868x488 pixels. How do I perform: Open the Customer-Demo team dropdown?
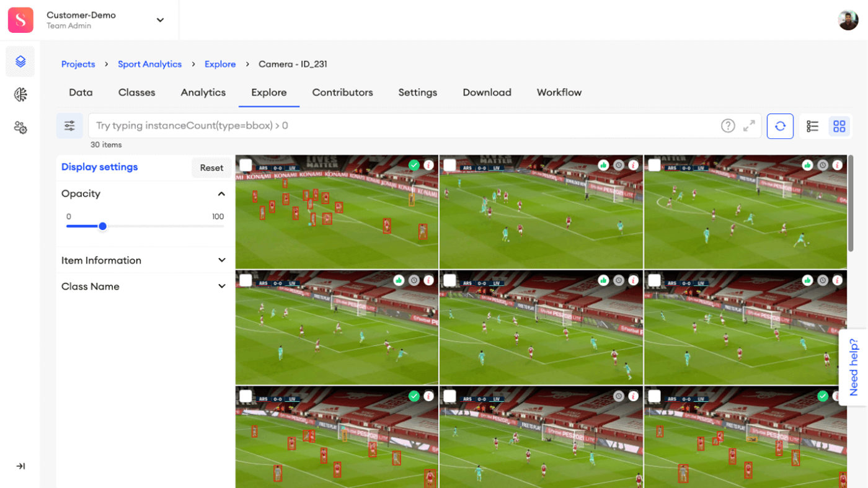pyautogui.click(x=160, y=20)
